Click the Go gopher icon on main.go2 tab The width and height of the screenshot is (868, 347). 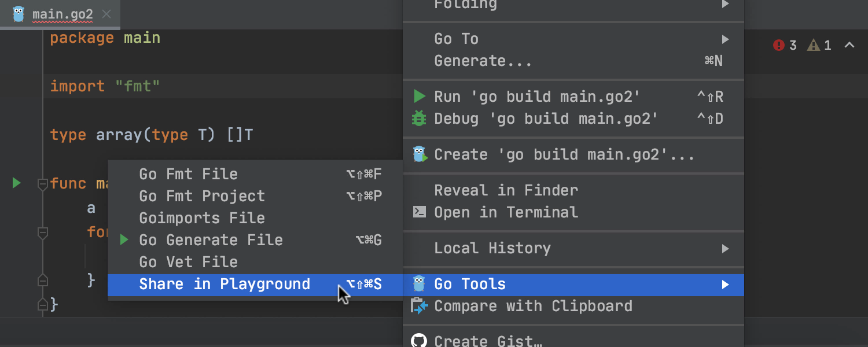(x=19, y=14)
